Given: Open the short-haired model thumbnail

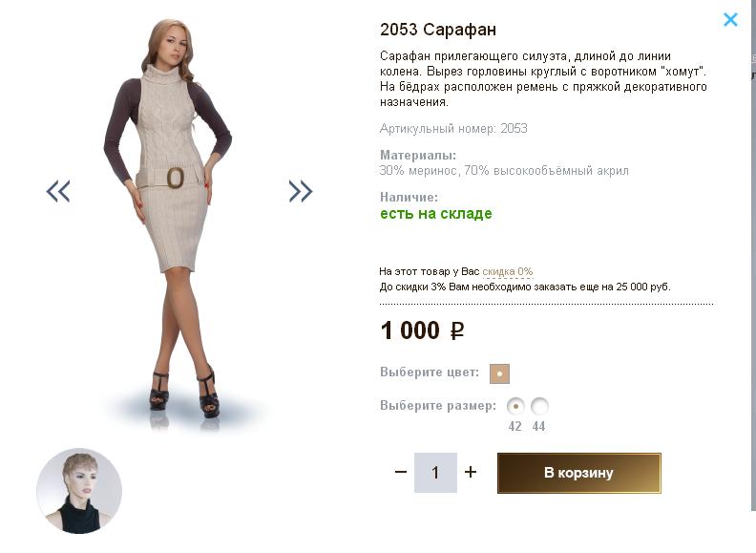Looking at the screenshot, I should (79, 490).
